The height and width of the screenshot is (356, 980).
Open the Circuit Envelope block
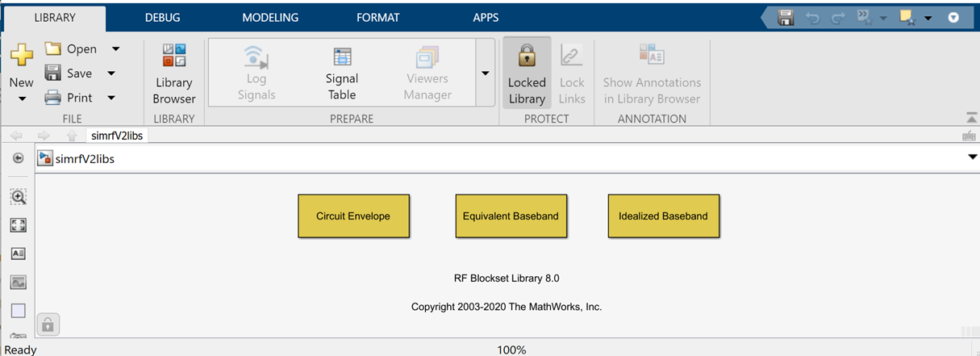coord(353,216)
